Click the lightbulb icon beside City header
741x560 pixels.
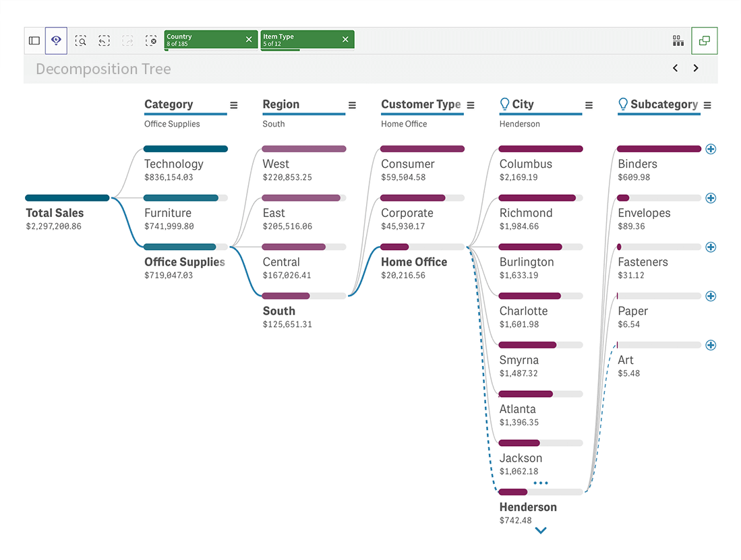(504, 104)
